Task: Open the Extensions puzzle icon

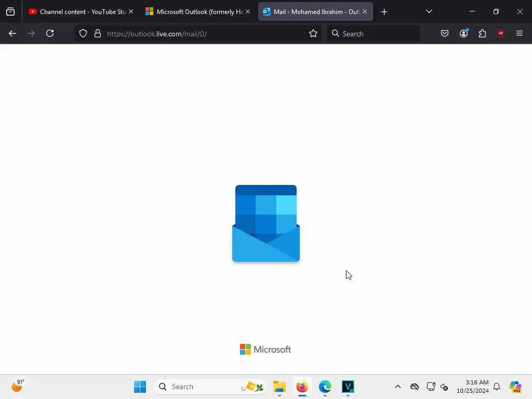Action: 482,33
